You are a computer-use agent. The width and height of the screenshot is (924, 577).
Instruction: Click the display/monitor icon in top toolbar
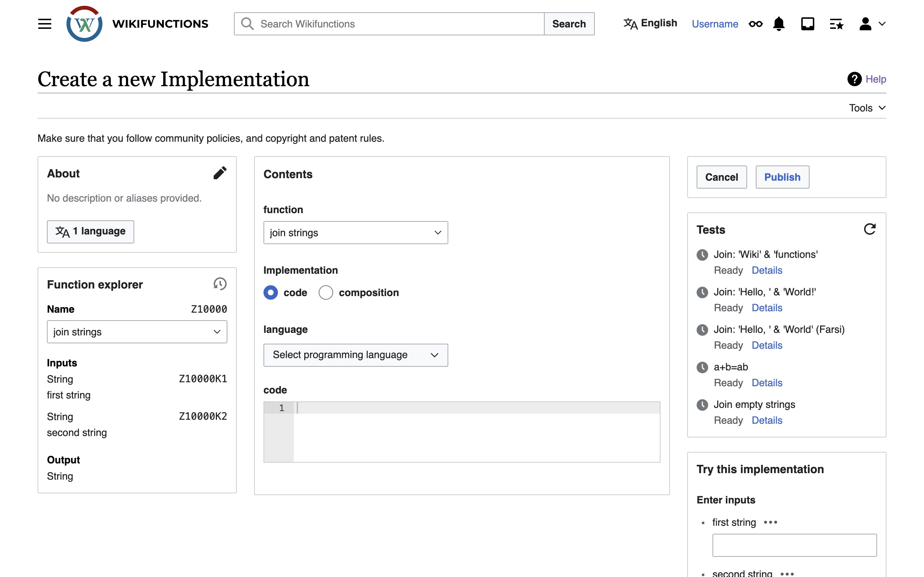808,23
